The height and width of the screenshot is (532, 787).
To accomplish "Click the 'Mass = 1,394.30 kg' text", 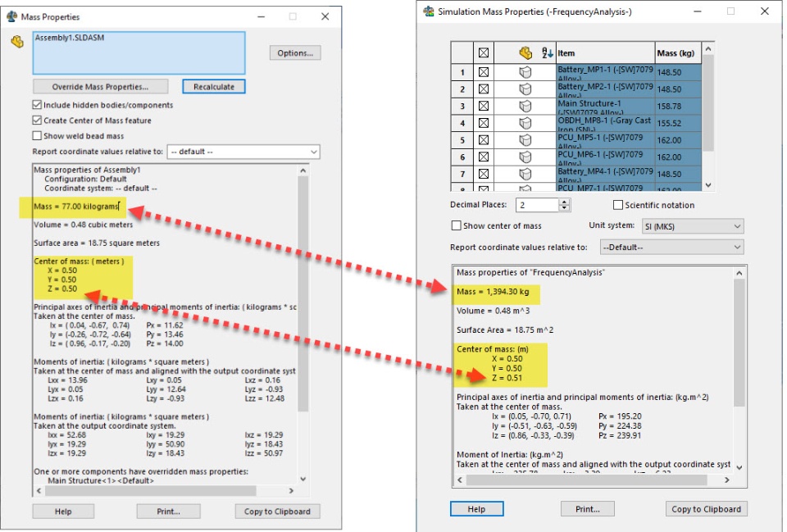I will (493, 292).
